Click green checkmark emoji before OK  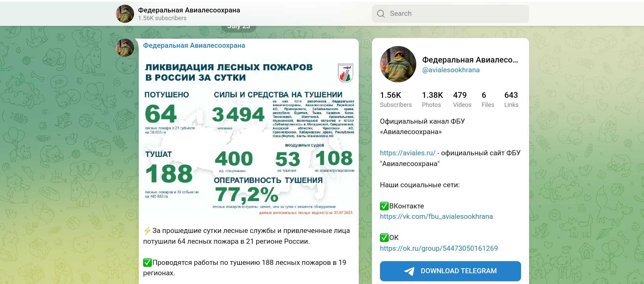pyautogui.click(x=384, y=238)
